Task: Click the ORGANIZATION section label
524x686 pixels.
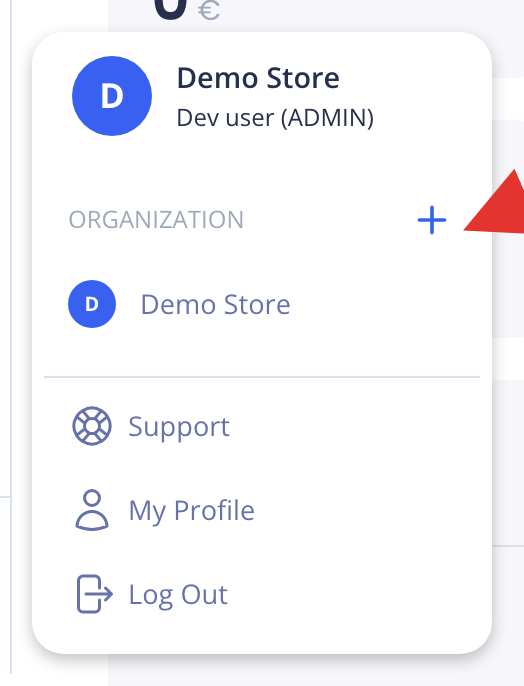Action: (156, 220)
